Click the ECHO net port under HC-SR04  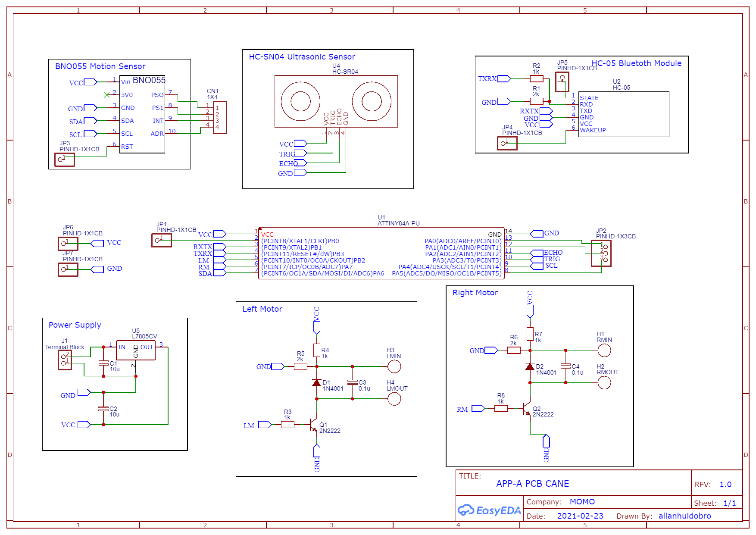click(x=300, y=163)
